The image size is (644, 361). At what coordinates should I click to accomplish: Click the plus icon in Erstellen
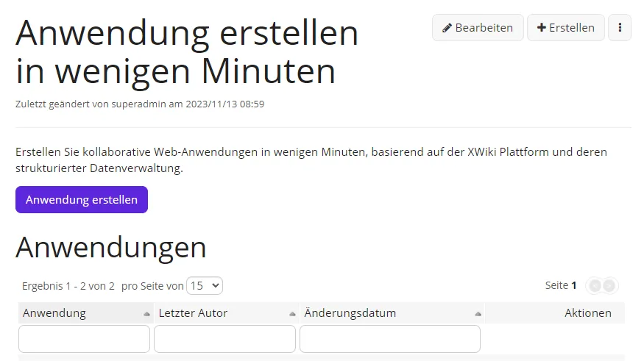541,27
